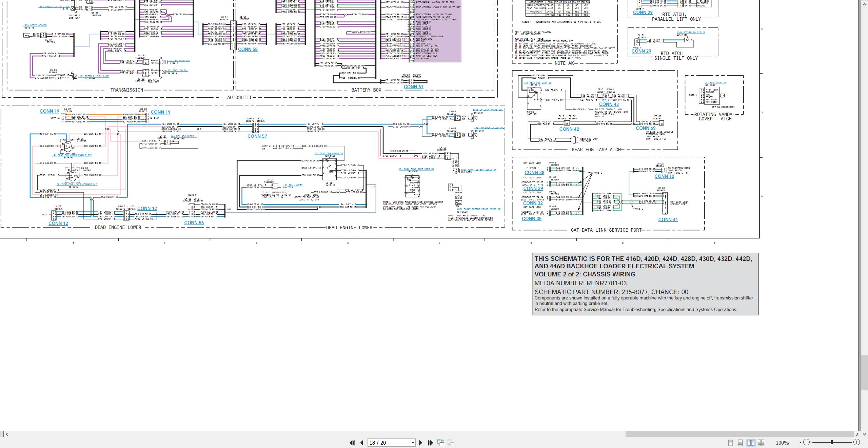
Task: Select continuous facing pages view
Action: pyautogui.click(x=761, y=443)
